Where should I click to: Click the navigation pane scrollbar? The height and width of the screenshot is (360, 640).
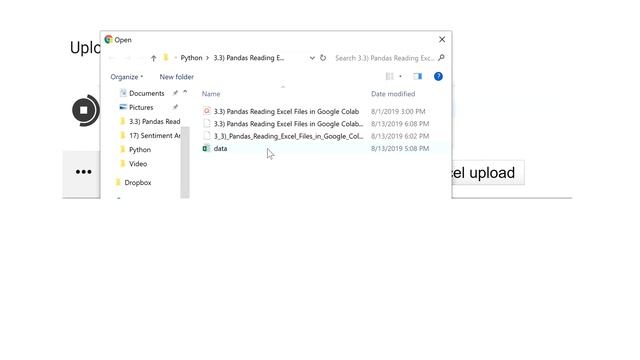(x=185, y=161)
